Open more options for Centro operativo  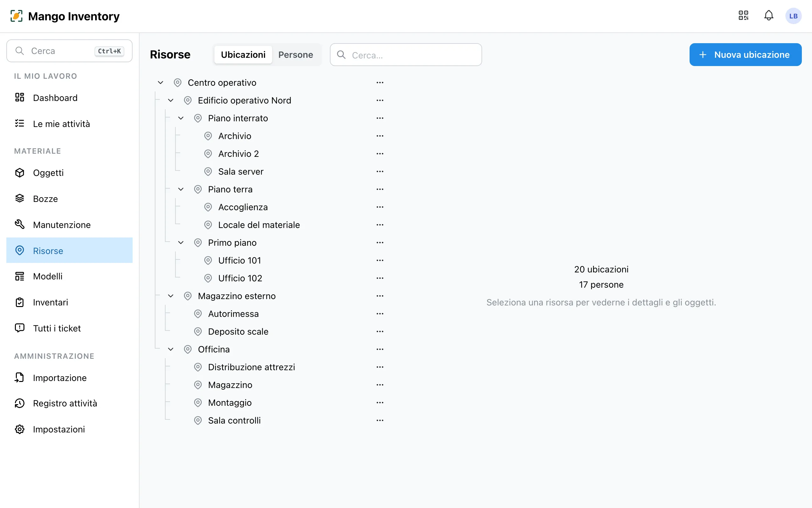click(x=380, y=83)
